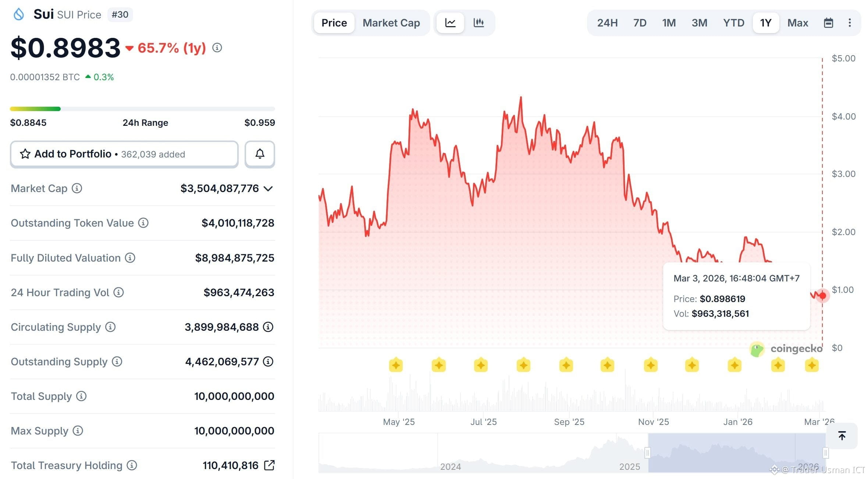The image size is (868, 479).
Task: Click info icon beside Outstanding Supply label
Action: [117, 362]
